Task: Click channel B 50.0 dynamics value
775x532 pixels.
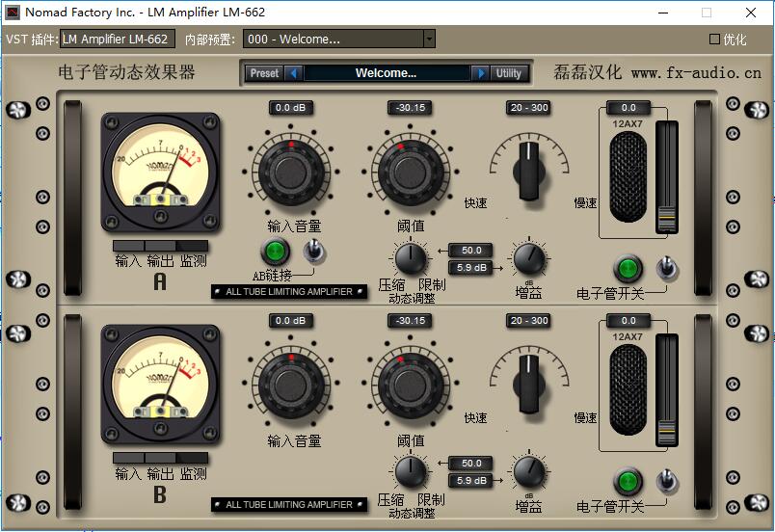Action: click(x=470, y=464)
